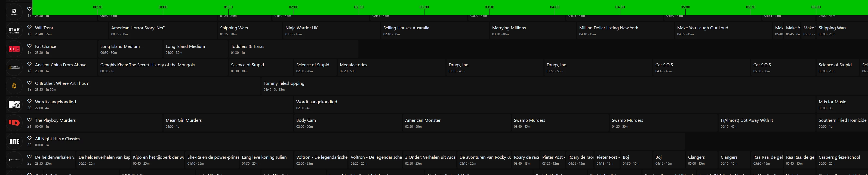Screen dimensions: 868x175
Task: Favorite National Geographic heart icon
Action: coord(29,64)
